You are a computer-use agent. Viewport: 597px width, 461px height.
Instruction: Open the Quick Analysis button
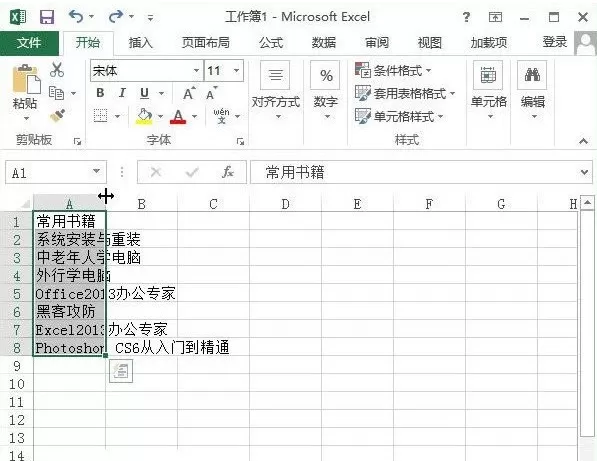(x=121, y=371)
